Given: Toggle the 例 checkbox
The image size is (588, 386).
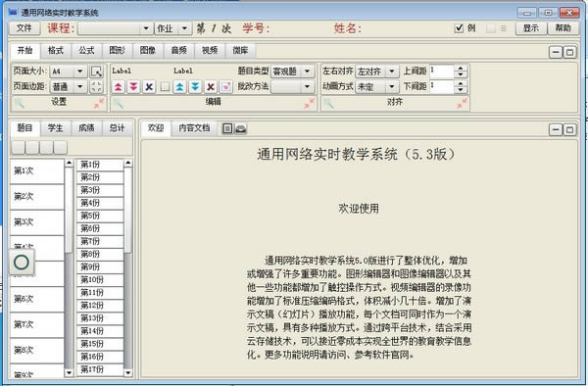Looking at the screenshot, I should click(x=459, y=28).
